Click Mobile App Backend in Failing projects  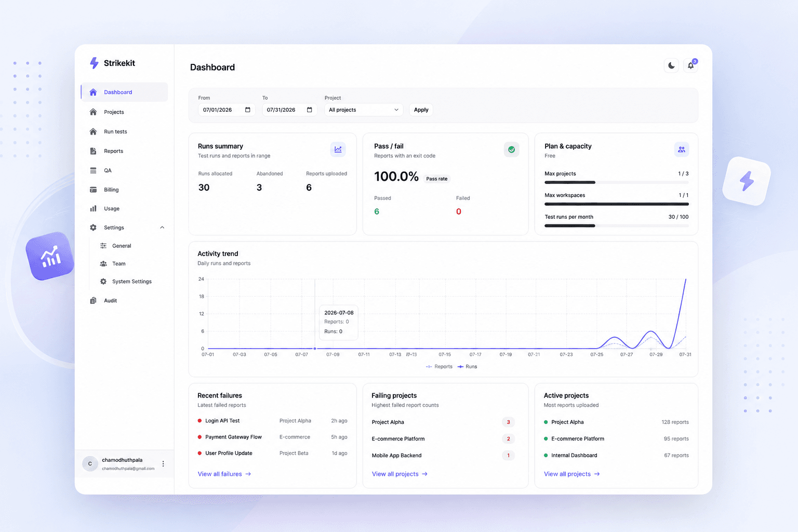click(397, 456)
